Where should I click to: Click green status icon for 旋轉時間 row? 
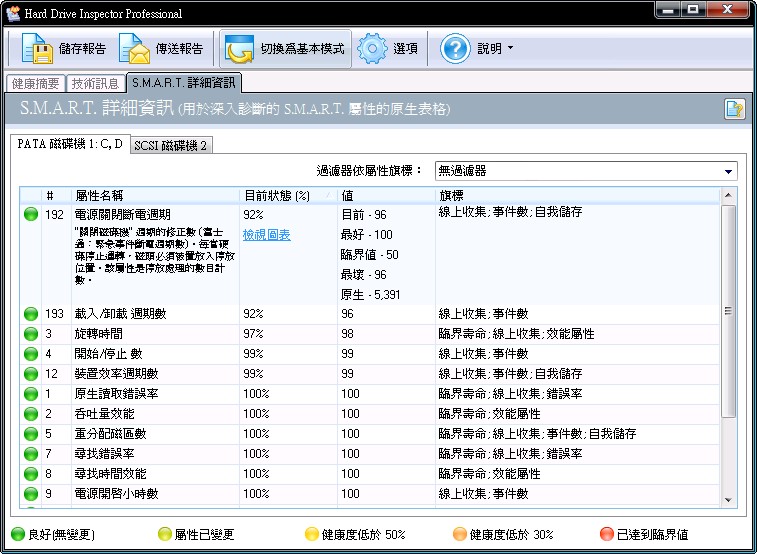point(31,334)
